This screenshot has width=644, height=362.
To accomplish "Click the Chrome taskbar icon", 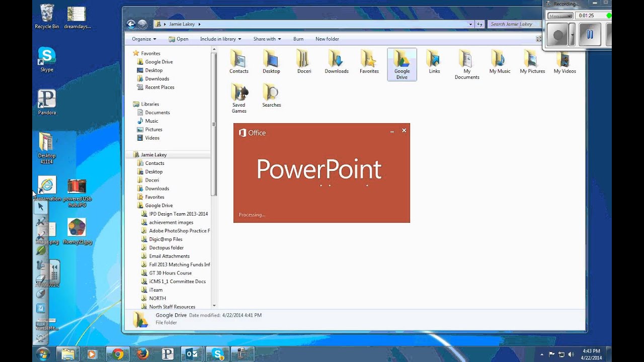I will [x=118, y=354].
